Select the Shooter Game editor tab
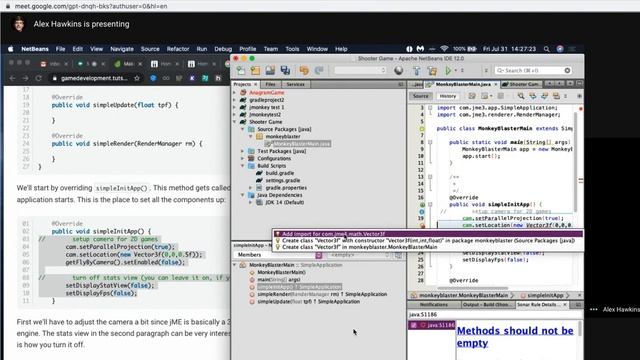This screenshot has height=360, width=640. 520,84
